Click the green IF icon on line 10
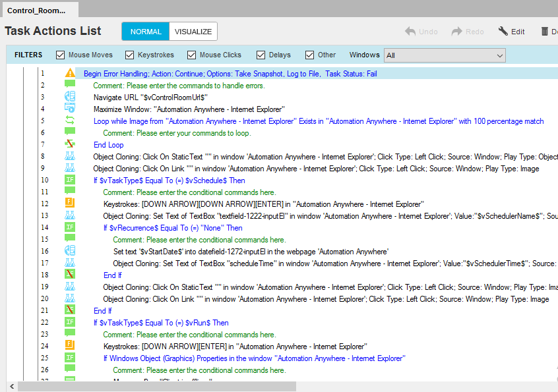Viewport: 558px width, 392px height. click(70, 181)
